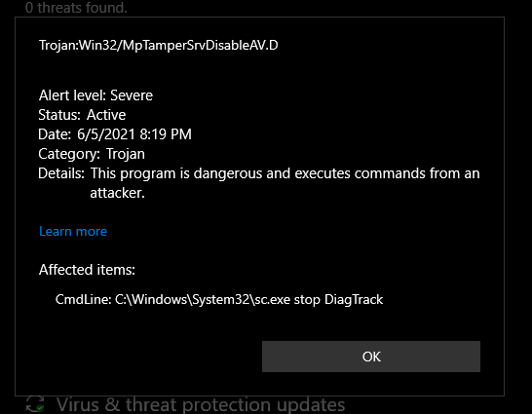The width and height of the screenshot is (532, 414).
Task: Click the Alert level label
Action: tap(72, 95)
